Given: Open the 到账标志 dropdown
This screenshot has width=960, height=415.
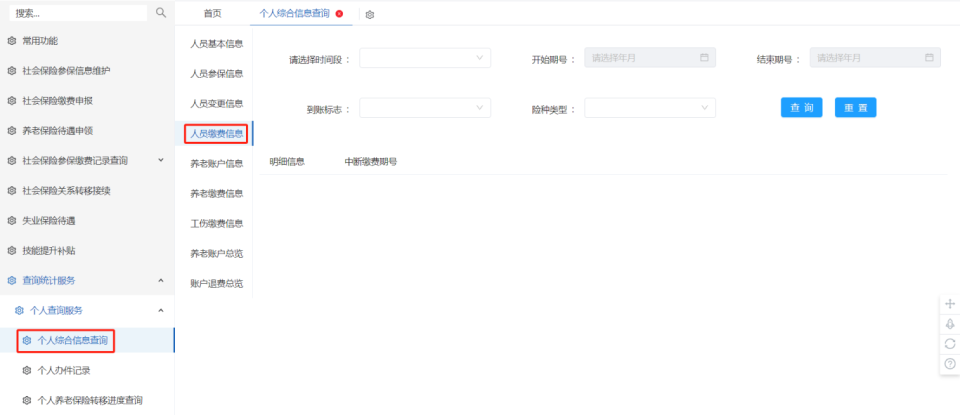Looking at the screenshot, I should pos(425,108).
